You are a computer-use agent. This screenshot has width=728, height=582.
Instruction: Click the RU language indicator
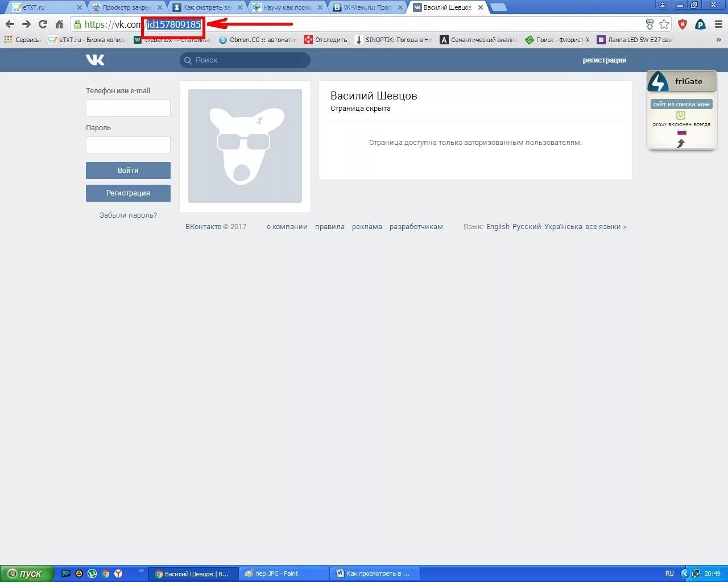click(669, 573)
